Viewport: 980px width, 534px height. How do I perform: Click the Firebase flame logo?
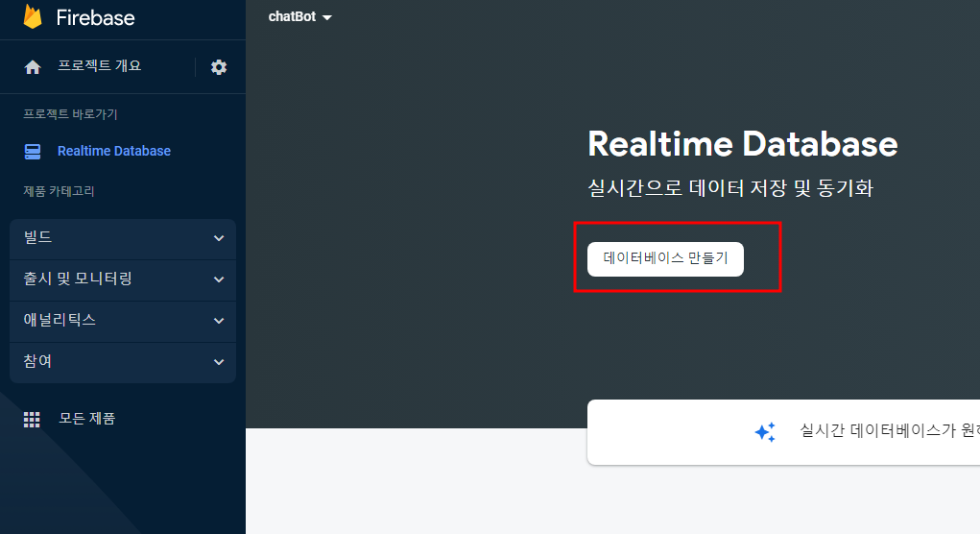tap(33, 17)
